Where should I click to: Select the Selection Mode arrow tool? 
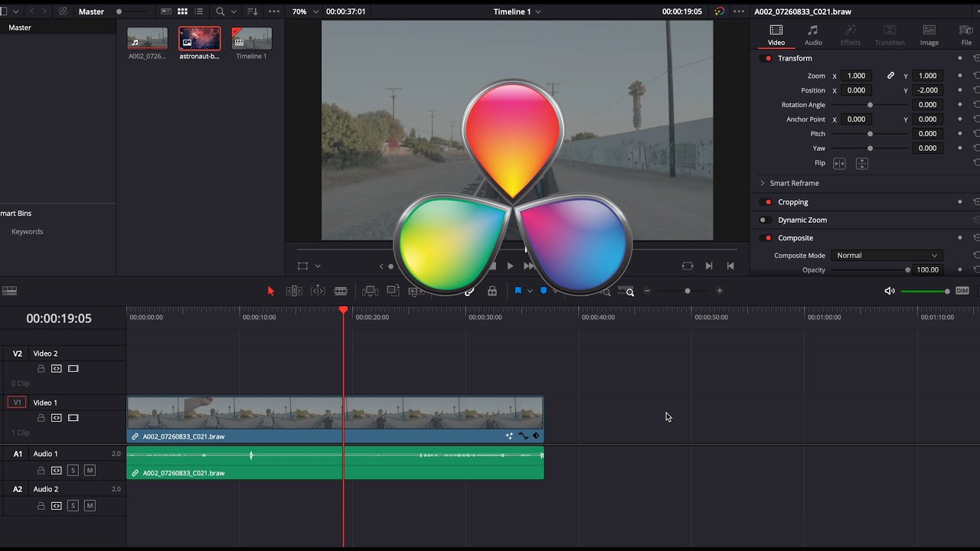tap(270, 291)
